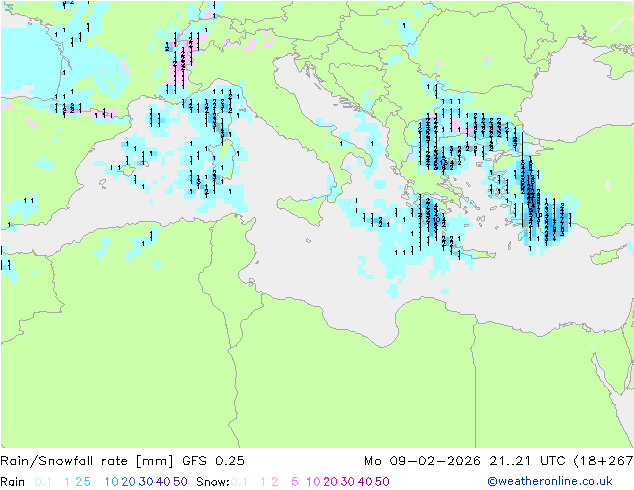634x490 pixels.
Task: Pick the Snow legend value 1
Action: (263, 482)
